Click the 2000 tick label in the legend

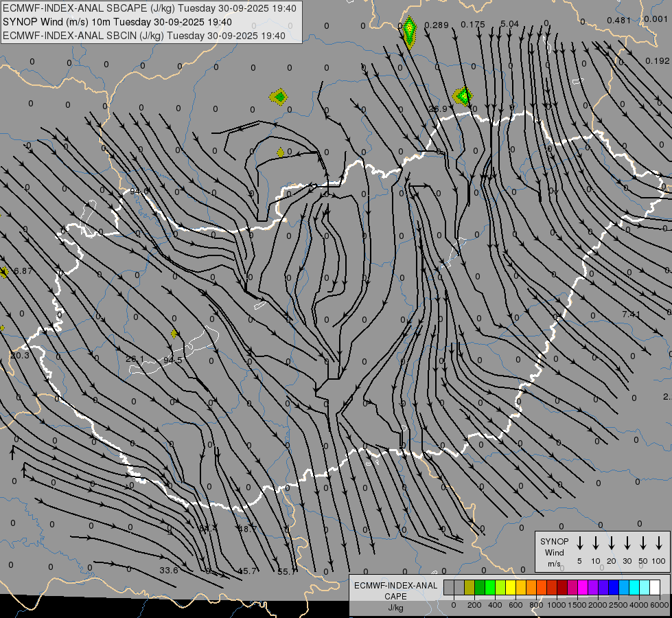pyautogui.click(x=597, y=605)
